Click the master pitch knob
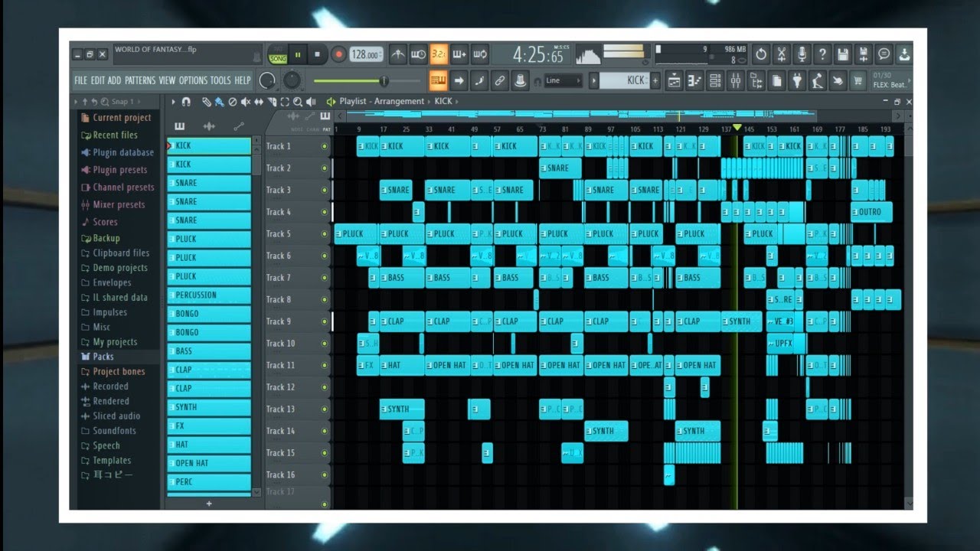 coord(292,80)
